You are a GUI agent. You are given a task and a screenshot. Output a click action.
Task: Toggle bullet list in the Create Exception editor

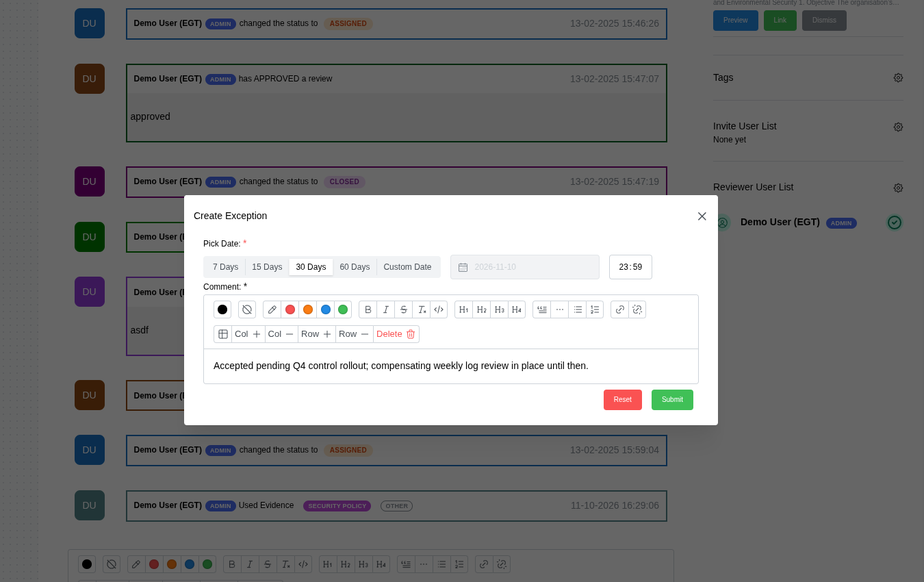pos(578,309)
